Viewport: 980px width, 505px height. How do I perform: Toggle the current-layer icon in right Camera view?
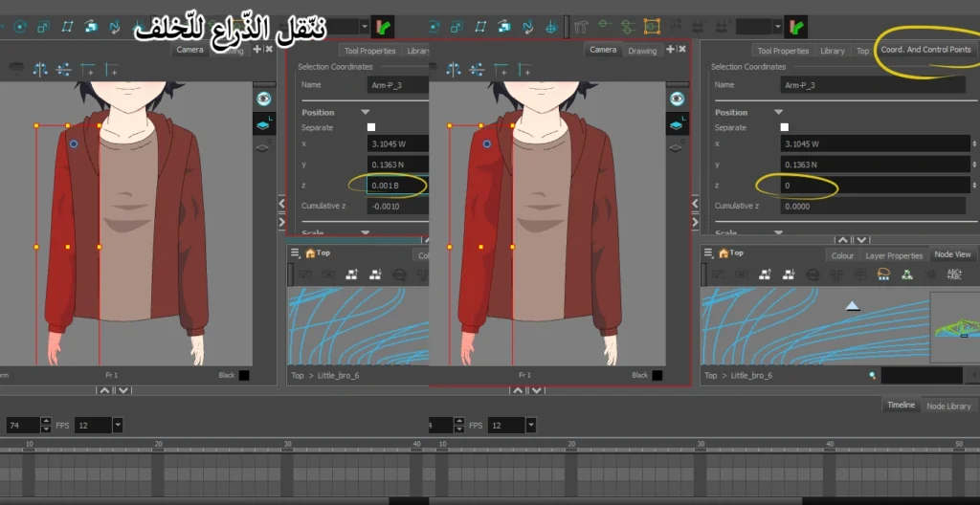pyautogui.click(x=677, y=124)
